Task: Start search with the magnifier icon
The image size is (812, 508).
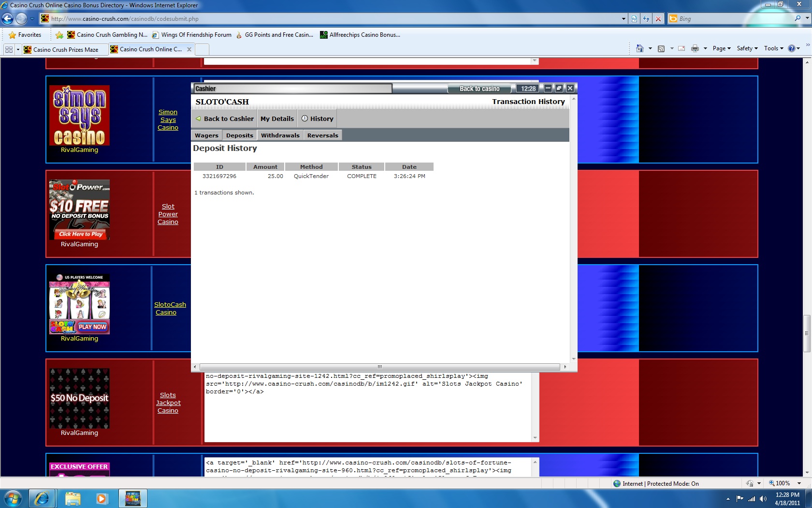Action: click(797, 18)
